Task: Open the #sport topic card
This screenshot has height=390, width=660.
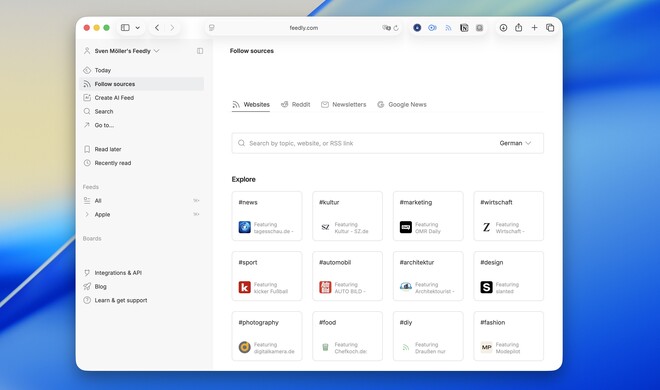Action: tap(267, 276)
